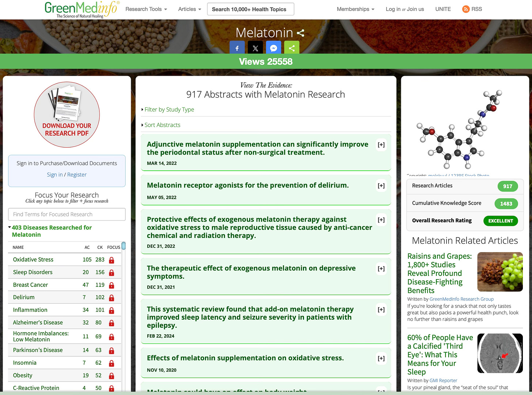Click lock icon for Alzheimer's Disease
Viewport: 532px width, 395px height.
point(111,323)
